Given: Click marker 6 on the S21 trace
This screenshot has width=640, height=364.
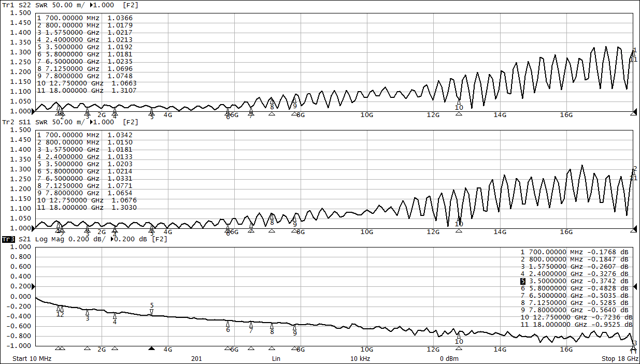Looking at the screenshot, I should tap(228, 324).
